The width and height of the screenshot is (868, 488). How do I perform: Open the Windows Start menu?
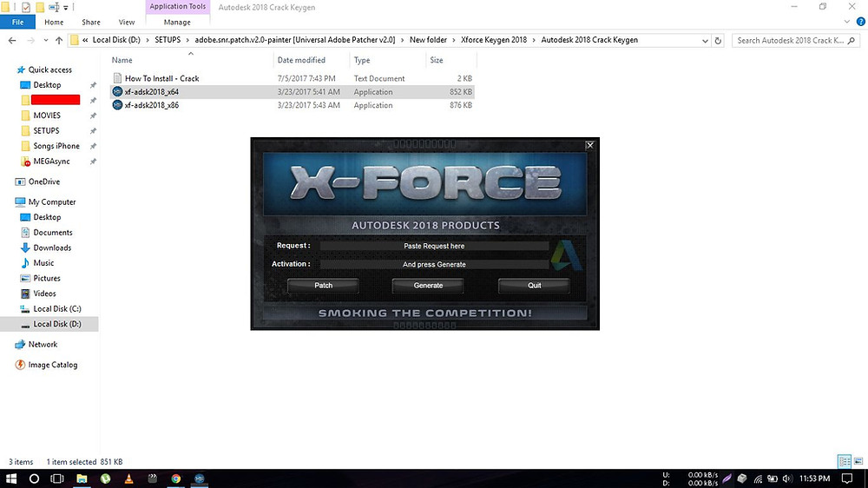[10, 478]
